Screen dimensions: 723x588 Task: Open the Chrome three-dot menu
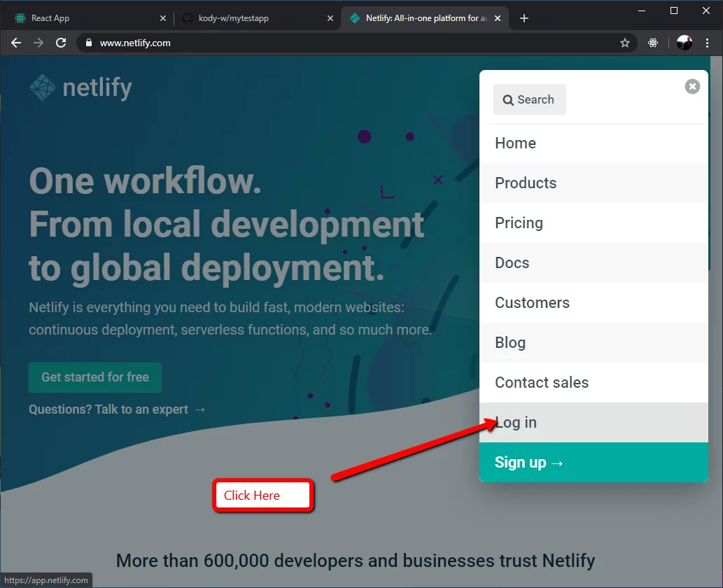tap(708, 43)
